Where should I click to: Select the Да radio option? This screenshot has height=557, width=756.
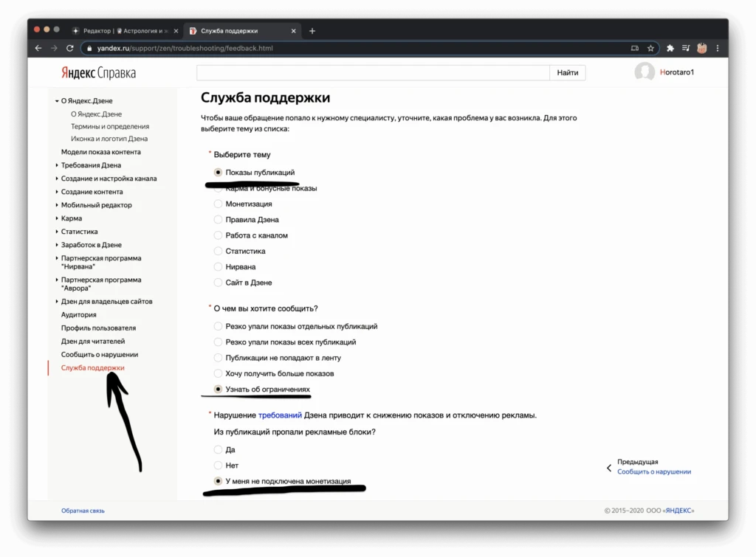(x=218, y=449)
